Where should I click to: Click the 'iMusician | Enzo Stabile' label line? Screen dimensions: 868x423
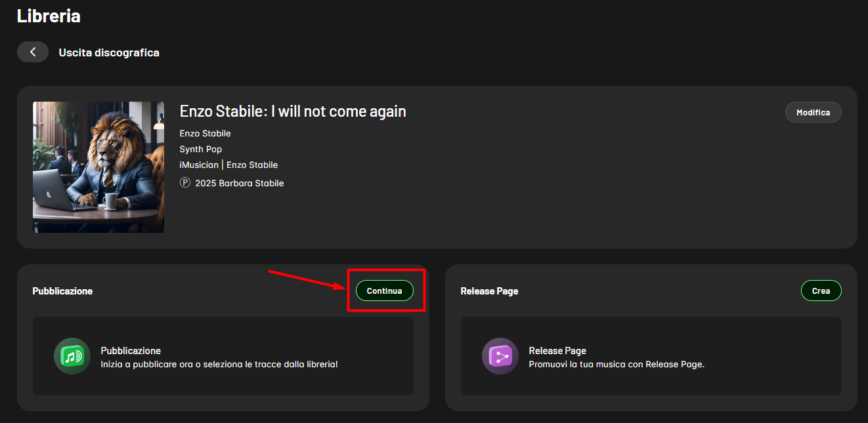click(228, 165)
